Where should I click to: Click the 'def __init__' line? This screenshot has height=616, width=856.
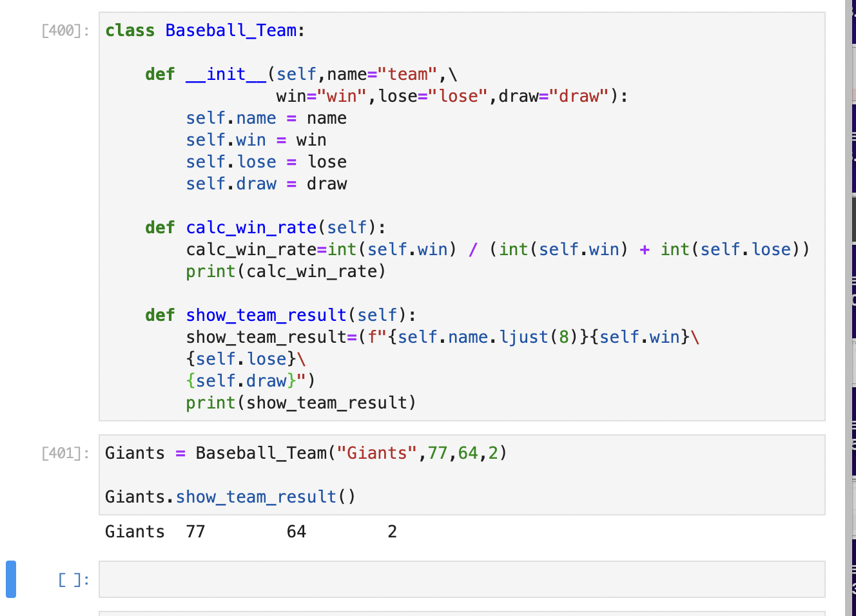(301, 74)
